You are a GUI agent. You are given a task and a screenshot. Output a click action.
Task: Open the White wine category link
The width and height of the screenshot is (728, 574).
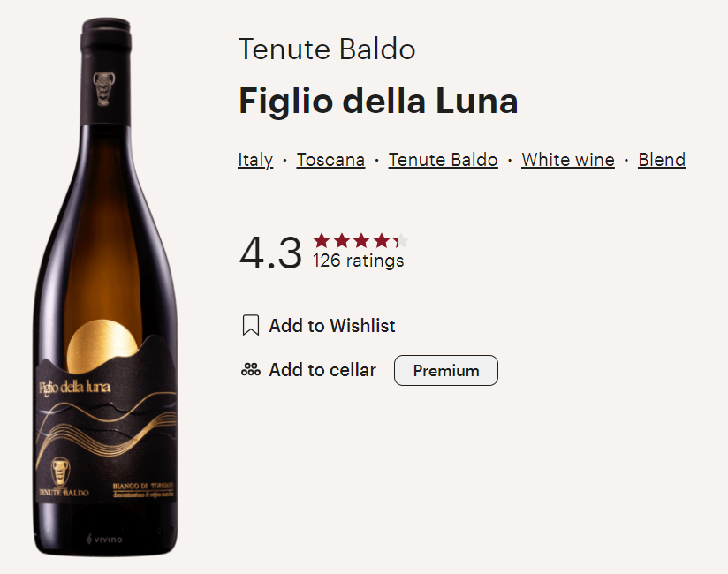tap(567, 160)
